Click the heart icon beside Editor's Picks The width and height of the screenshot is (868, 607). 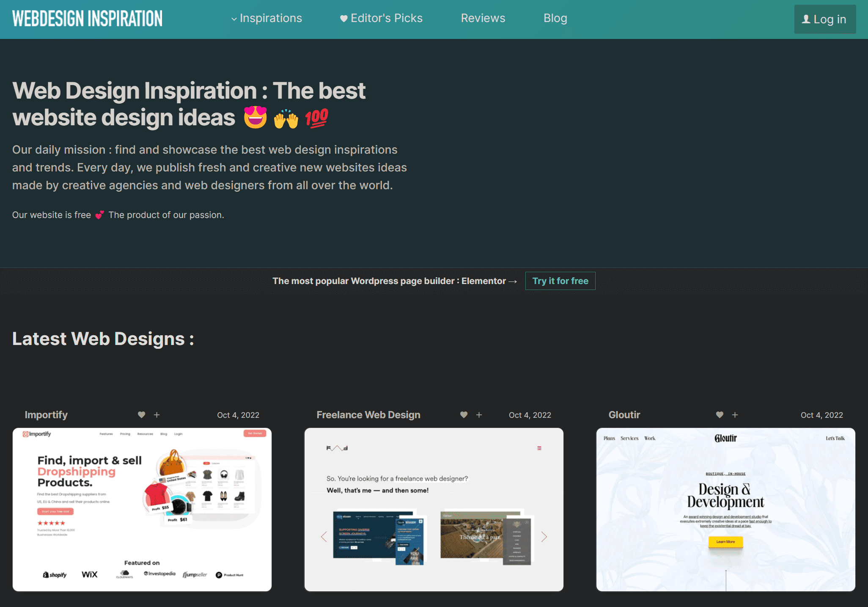[344, 19]
